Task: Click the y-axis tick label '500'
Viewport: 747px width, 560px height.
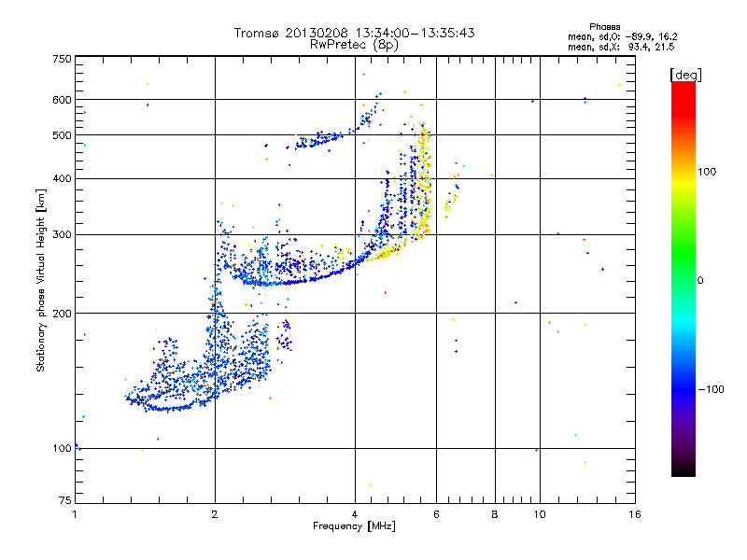Action: pos(62,135)
